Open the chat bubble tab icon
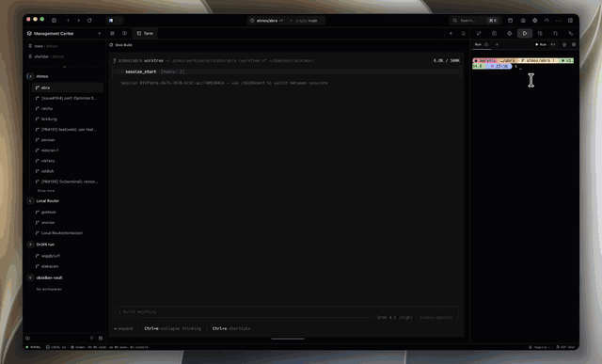 click(125, 34)
